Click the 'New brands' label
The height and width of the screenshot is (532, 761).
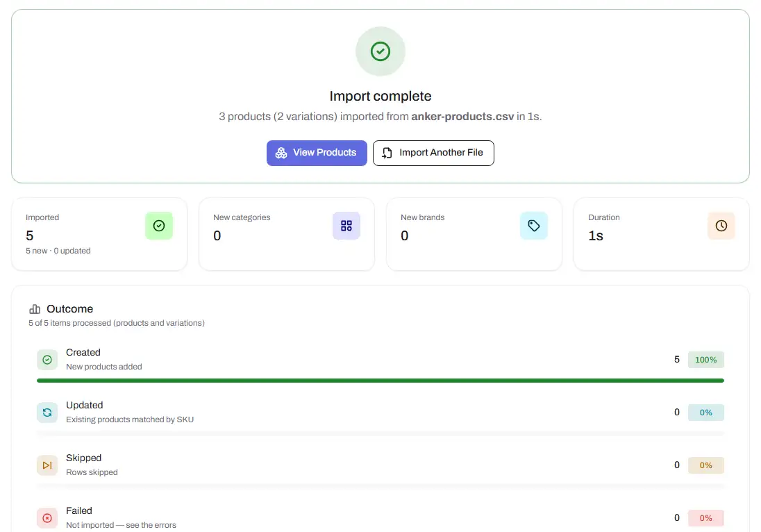423,217
